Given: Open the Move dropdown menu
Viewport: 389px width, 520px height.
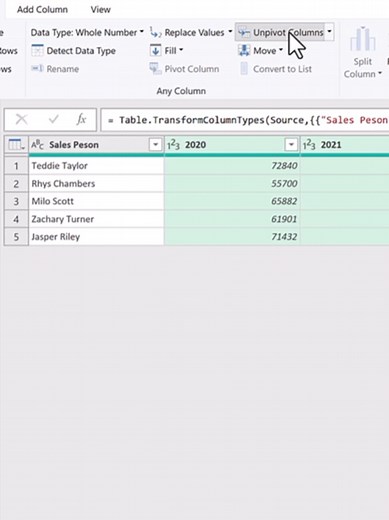Looking at the screenshot, I should (268, 51).
